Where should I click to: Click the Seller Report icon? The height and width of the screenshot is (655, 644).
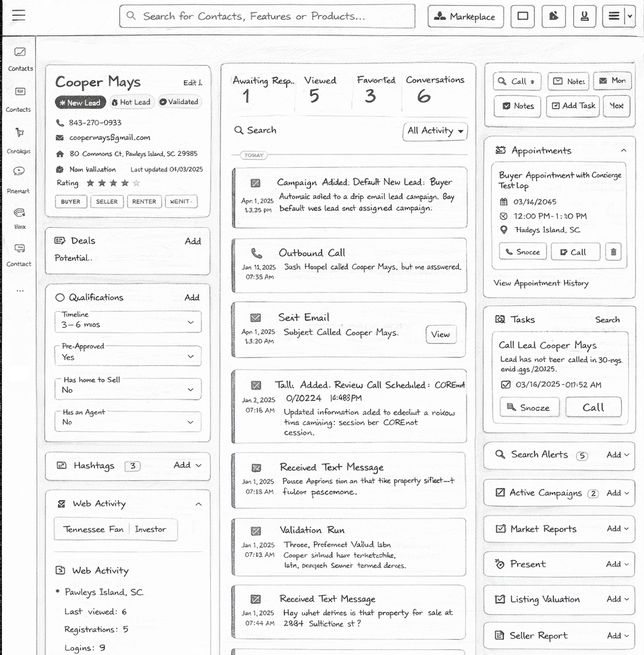point(499,635)
